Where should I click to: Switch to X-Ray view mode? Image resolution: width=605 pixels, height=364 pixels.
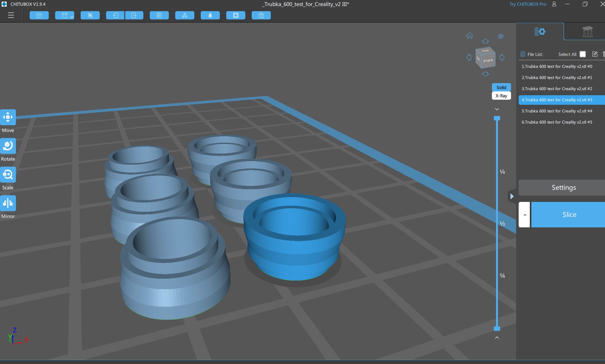(501, 96)
